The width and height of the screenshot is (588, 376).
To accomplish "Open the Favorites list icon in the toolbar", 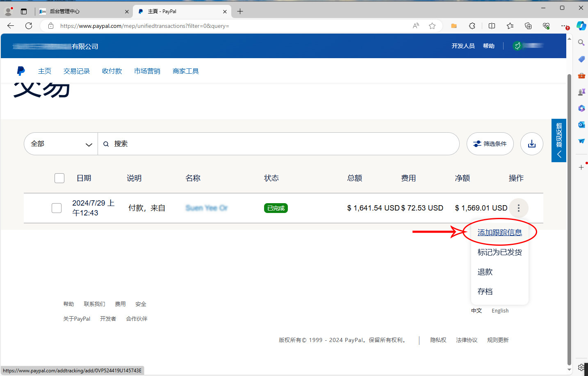I will click(510, 26).
